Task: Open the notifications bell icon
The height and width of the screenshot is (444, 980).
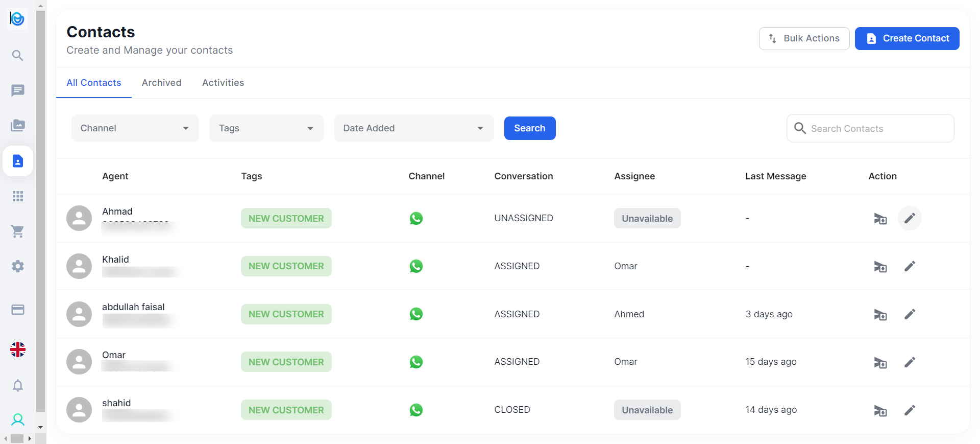Action: (x=18, y=385)
